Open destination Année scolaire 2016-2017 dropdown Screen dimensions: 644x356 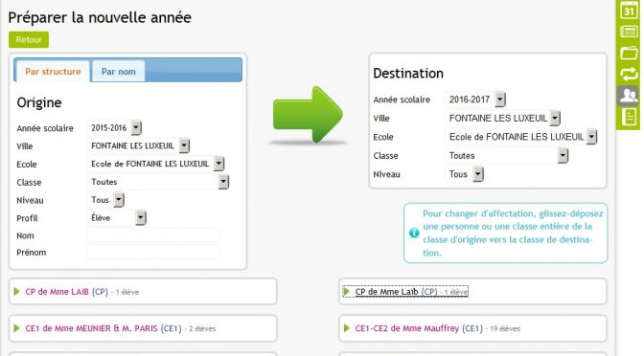(x=475, y=100)
